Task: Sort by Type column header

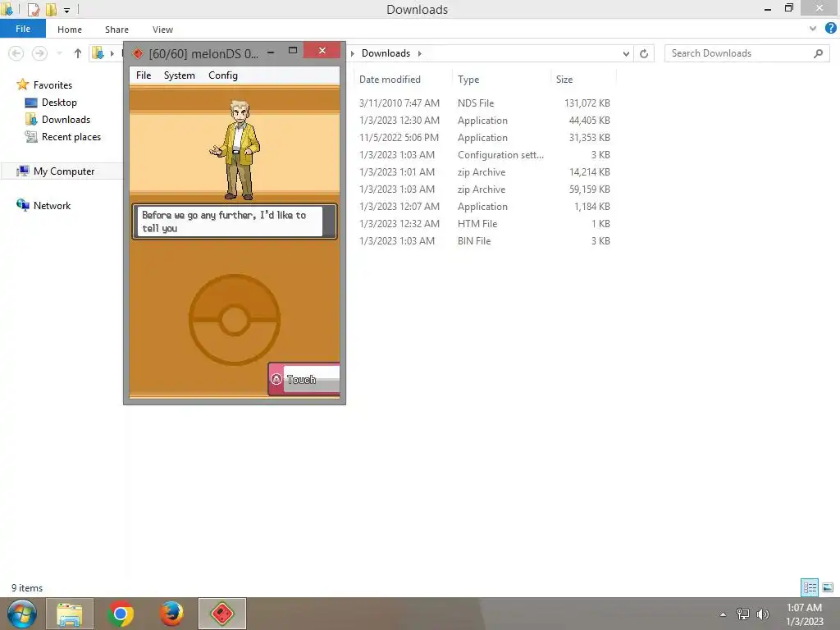Action: [x=468, y=80]
